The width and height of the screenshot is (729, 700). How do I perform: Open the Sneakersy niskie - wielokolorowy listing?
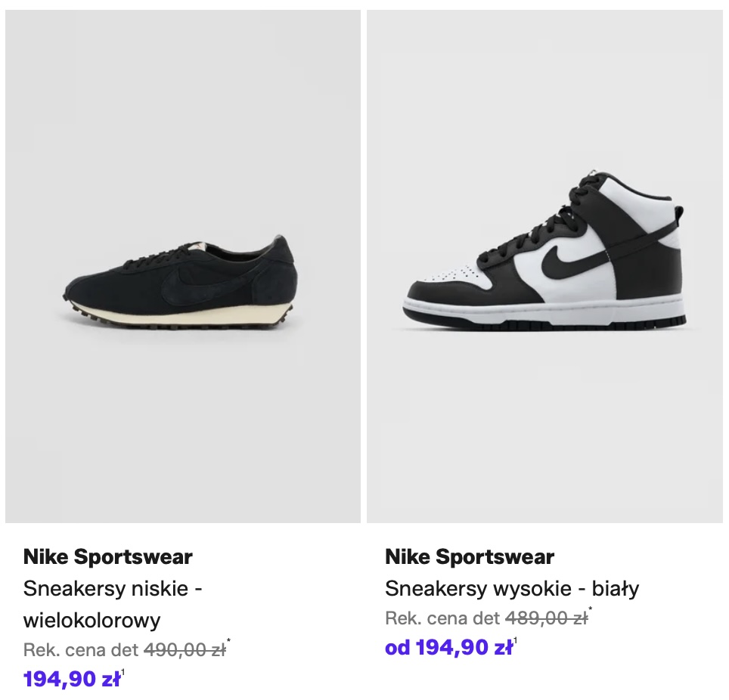click(113, 604)
